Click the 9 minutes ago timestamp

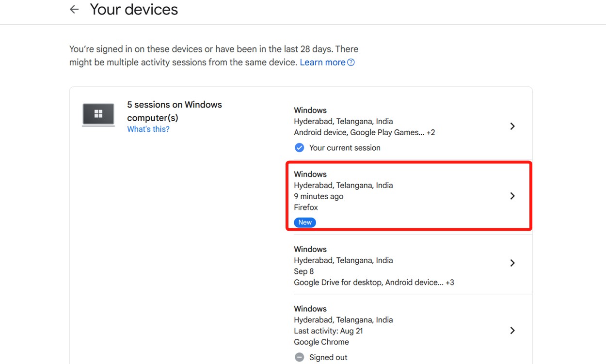(319, 196)
